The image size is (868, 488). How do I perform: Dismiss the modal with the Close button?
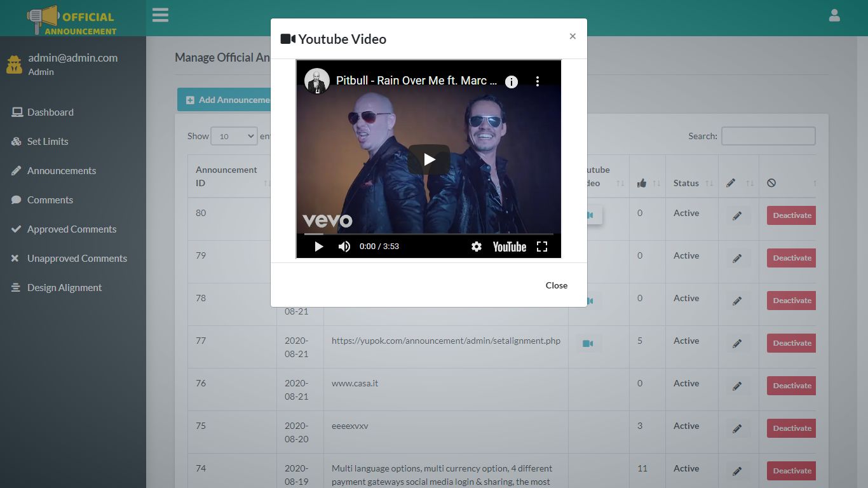click(x=556, y=285)
